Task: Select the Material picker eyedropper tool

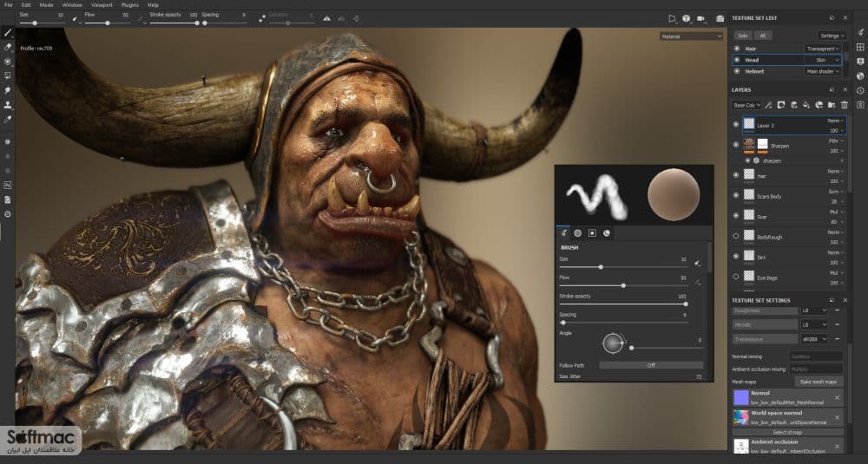Action: click(8, 119)
